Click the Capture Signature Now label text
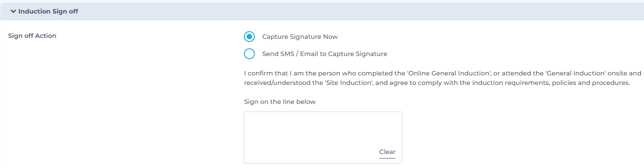 (300, 37)
